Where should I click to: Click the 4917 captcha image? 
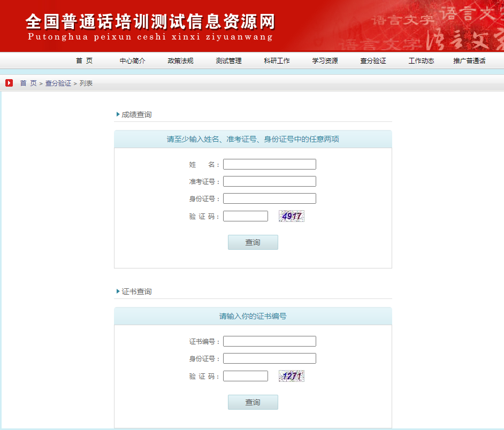[x=292, y=216]
